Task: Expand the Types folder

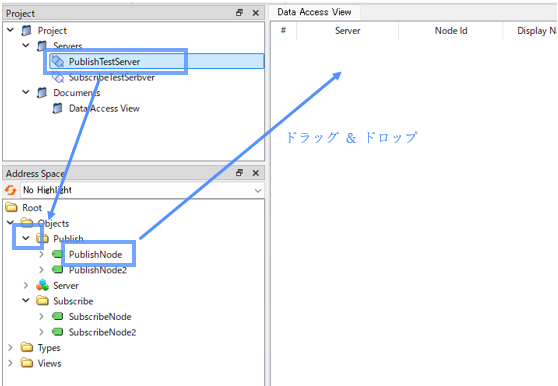Action: [x=10, y=347]
